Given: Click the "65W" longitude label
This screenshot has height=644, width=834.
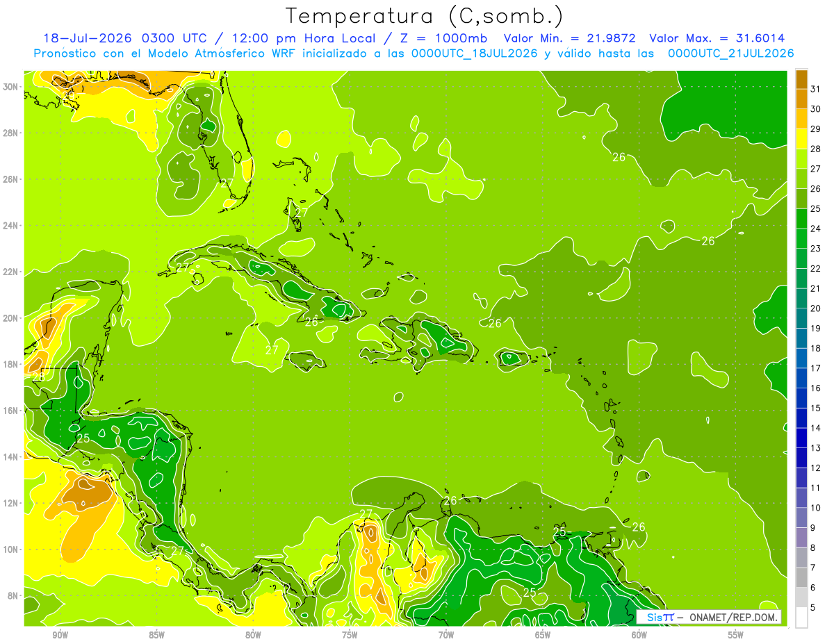Looking at the screenshot, I should point(543,635).
